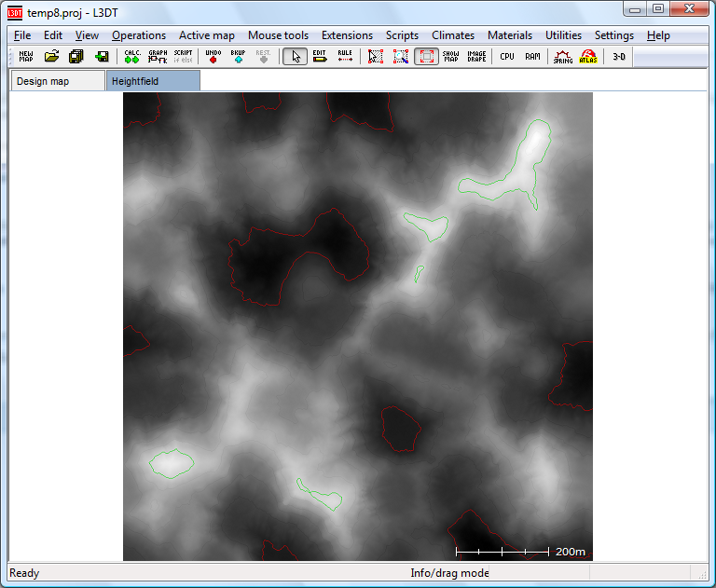Click the Bkup backup icon
The width and height of the screenshot is (716, 588).
click(238, 57)
